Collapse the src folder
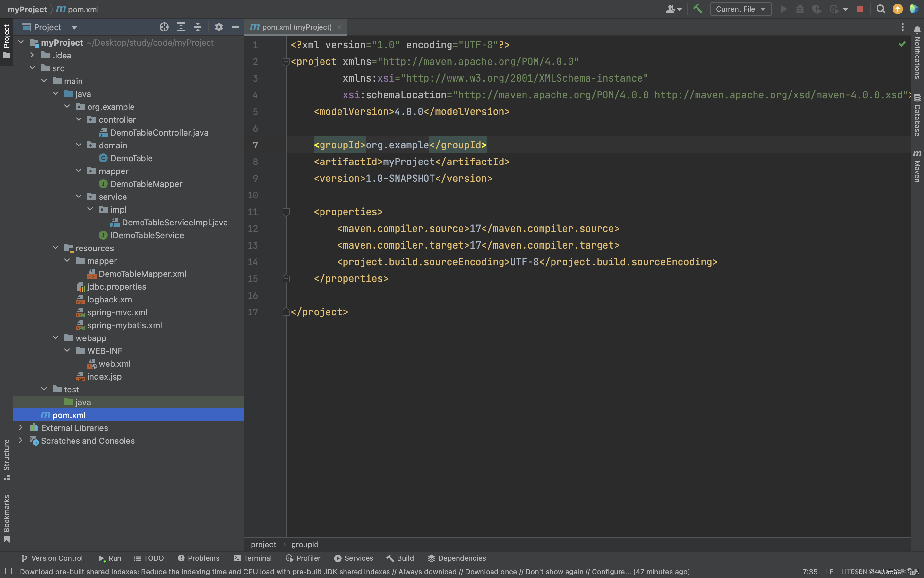 (32, 68)
